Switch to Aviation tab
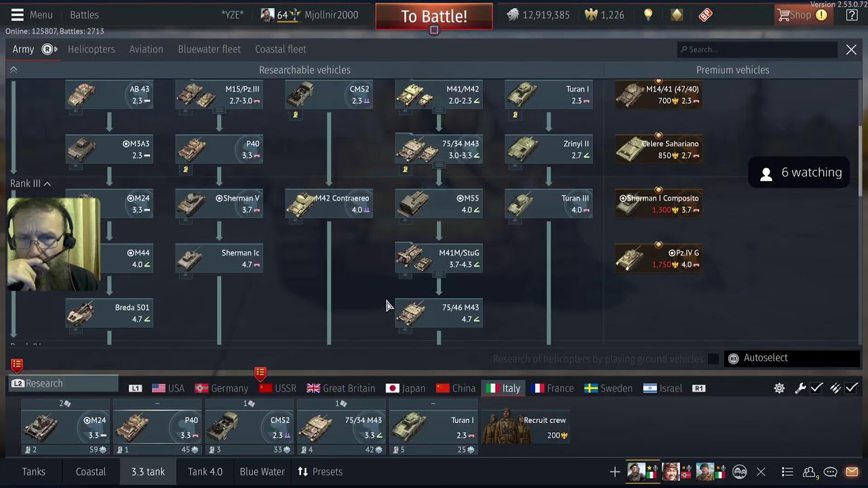868x488 pixels. click(x=146, y=49)
